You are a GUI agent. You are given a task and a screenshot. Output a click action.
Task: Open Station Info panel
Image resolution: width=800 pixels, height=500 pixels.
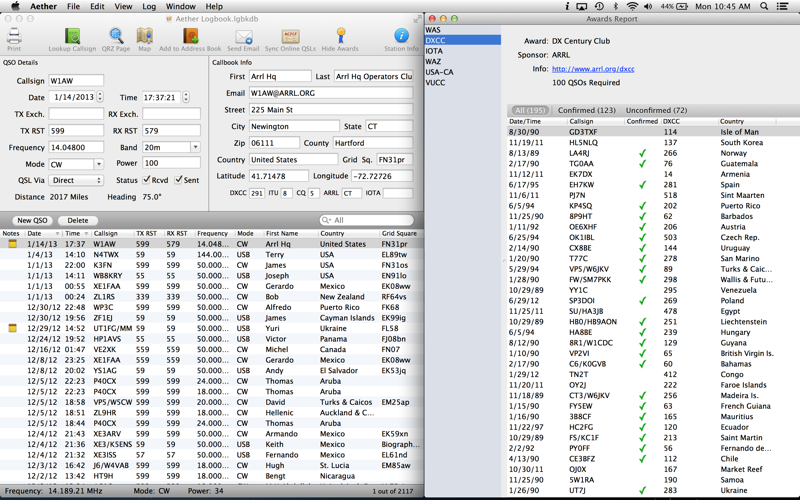401,38
